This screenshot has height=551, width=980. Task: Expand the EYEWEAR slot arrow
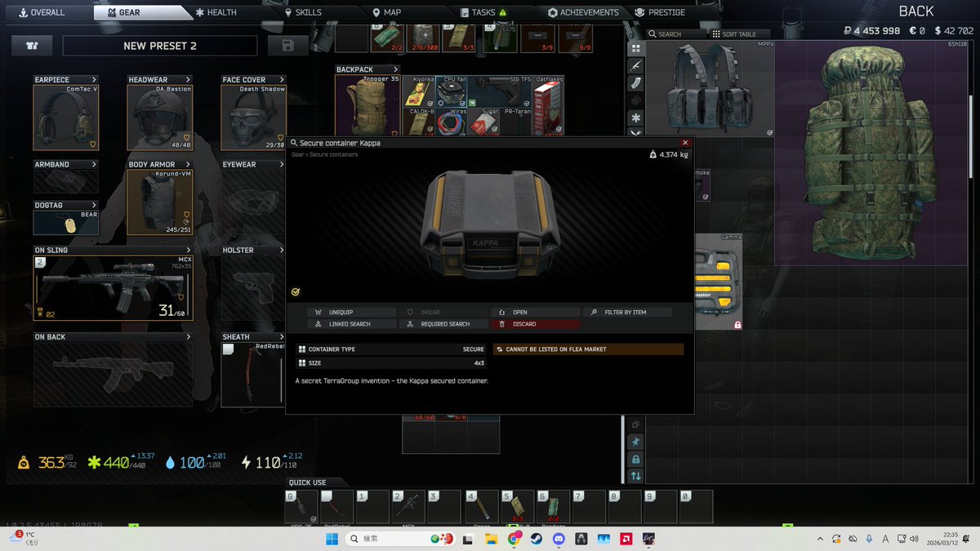282,164
